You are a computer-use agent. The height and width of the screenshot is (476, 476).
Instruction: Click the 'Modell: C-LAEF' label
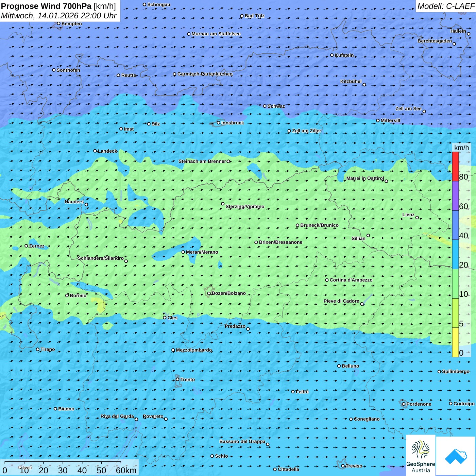coord(445,6)
